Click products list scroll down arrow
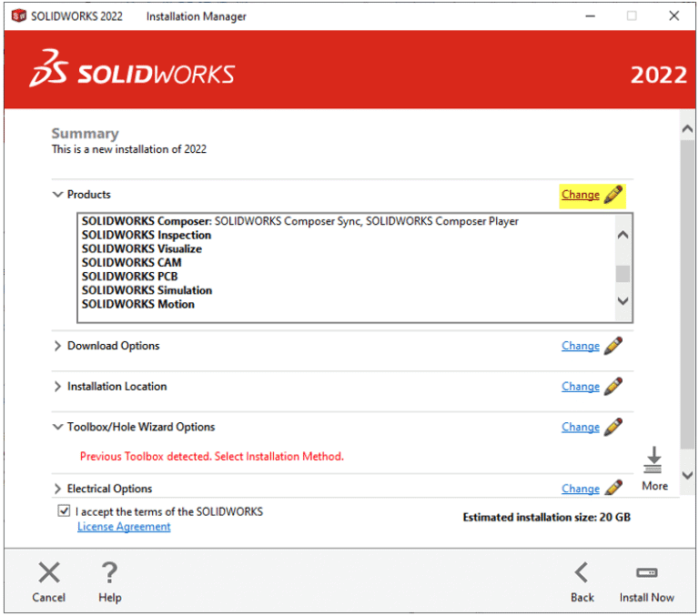The width and height of the screenshot is (699, 616). click(623, 301)
